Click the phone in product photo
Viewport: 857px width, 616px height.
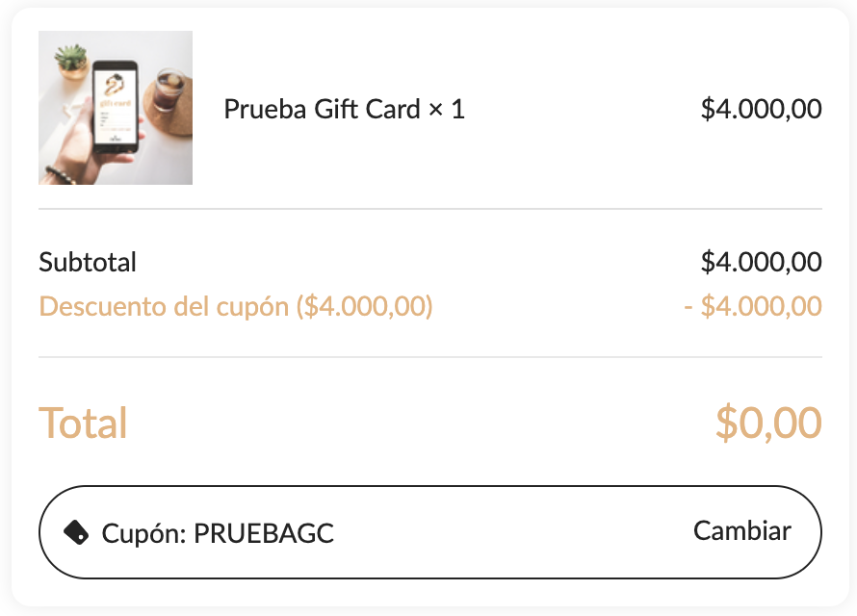115,107
